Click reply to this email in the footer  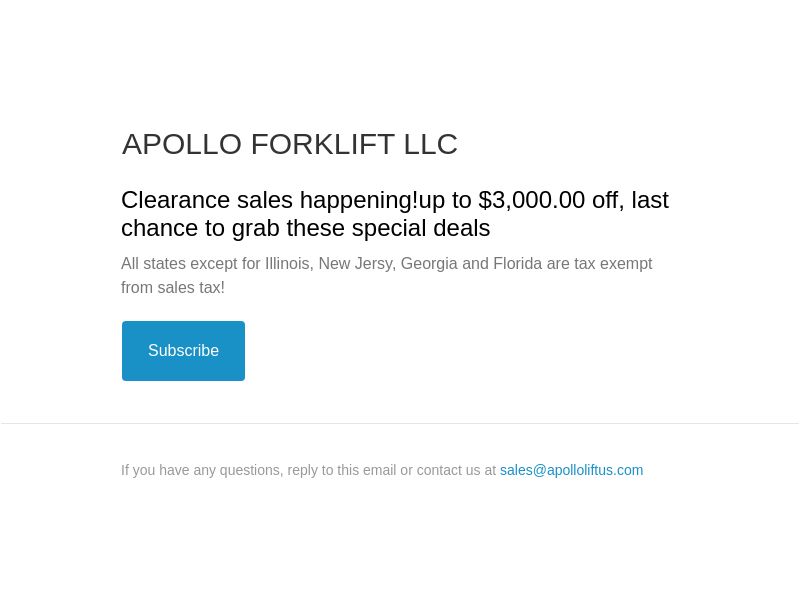coord(342,470)
